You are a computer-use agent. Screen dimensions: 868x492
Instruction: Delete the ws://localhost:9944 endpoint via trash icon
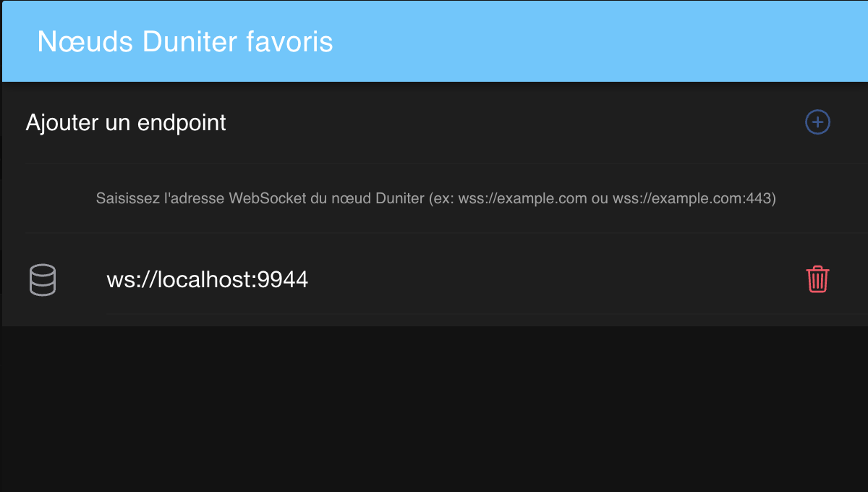817,279
